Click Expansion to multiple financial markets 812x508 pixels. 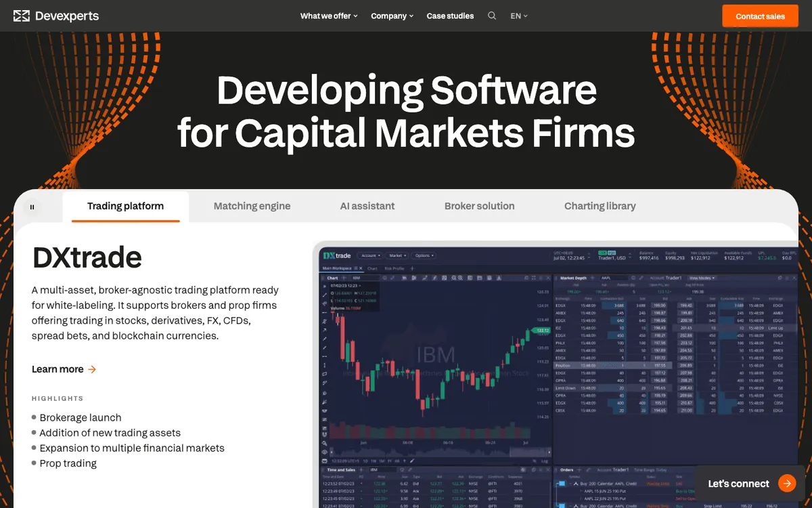click(131, 448)
